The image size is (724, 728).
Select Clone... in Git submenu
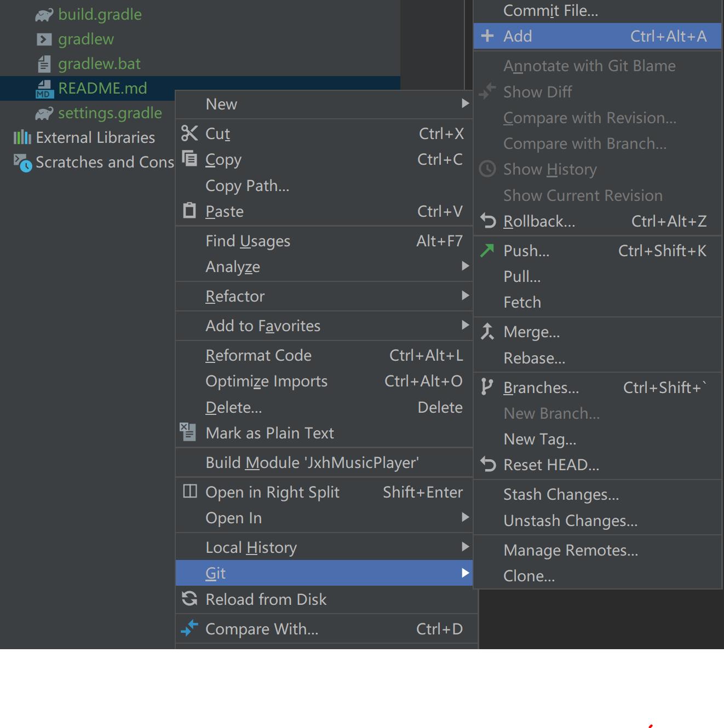(x=597, y=576)
